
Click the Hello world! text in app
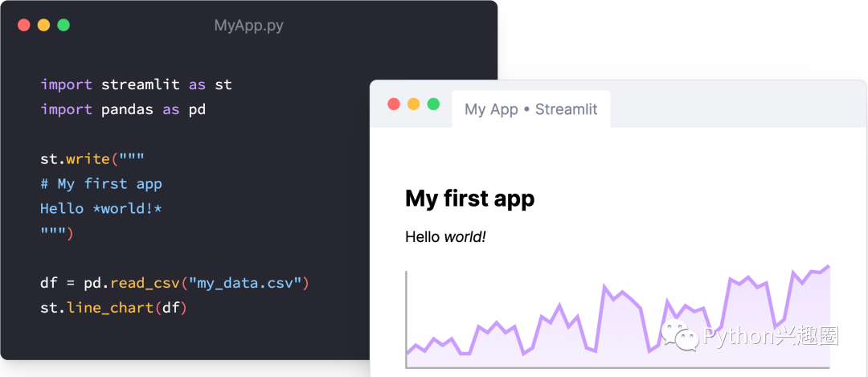pyautogui.click(x=445, y=237)
